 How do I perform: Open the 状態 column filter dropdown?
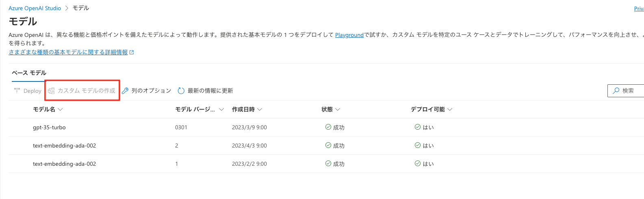click(338, 109)
